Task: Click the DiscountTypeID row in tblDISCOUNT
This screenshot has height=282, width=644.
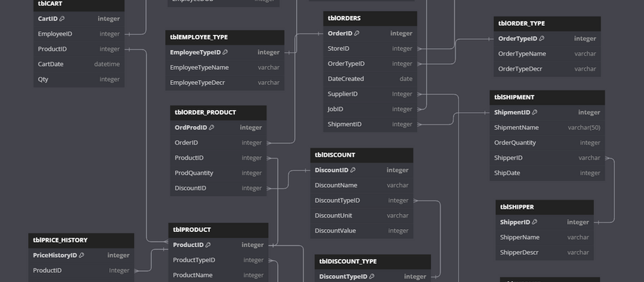Action: click(362, 200)
